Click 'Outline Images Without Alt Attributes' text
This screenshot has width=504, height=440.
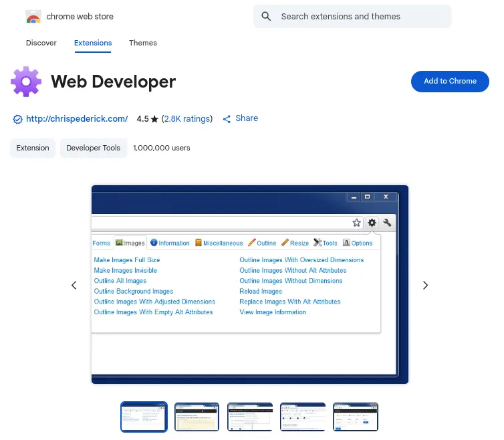(x=293, y=270)
